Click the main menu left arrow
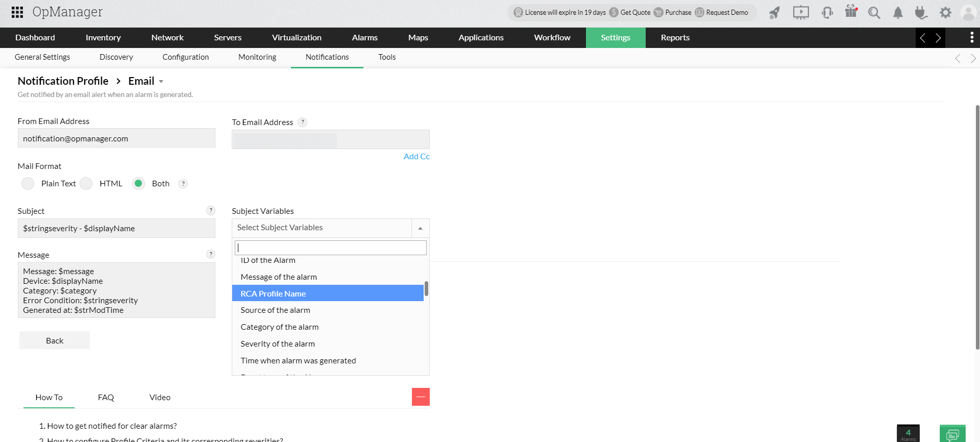 click(922, 38)
